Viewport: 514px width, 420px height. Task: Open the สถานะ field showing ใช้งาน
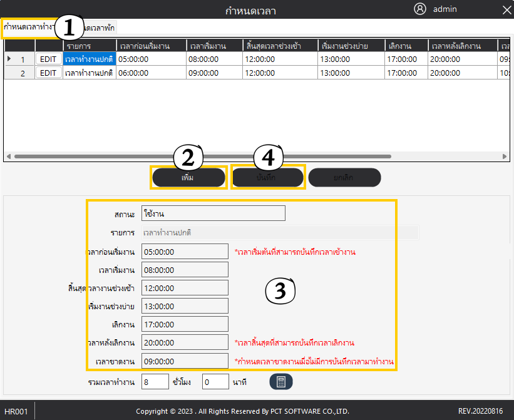tap(213, 213)
